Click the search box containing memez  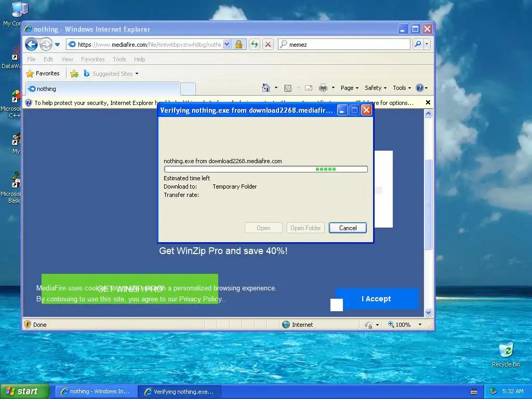click(344, 45)
